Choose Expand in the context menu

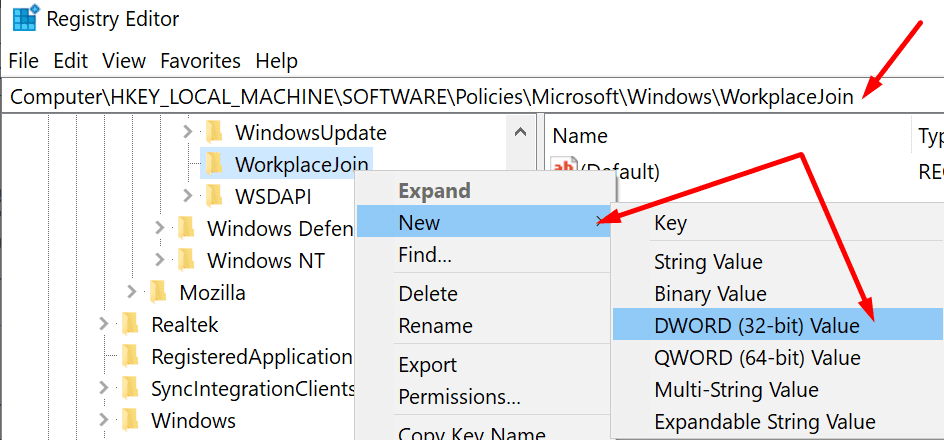click(484, 191)
